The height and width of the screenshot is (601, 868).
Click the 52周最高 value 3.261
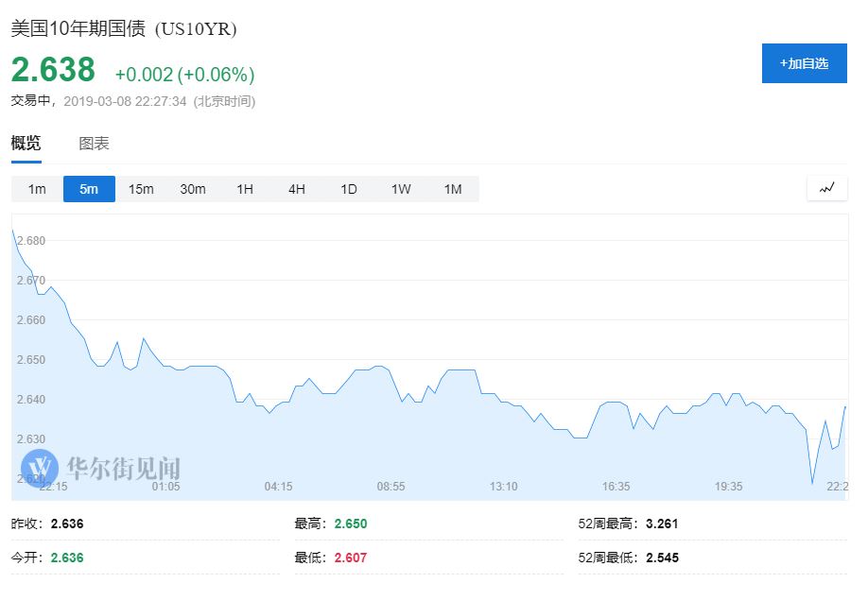click(662, 524)
